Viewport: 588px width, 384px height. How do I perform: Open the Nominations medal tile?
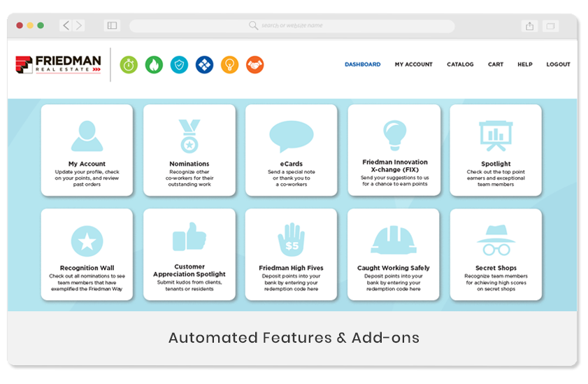[189, 150]
